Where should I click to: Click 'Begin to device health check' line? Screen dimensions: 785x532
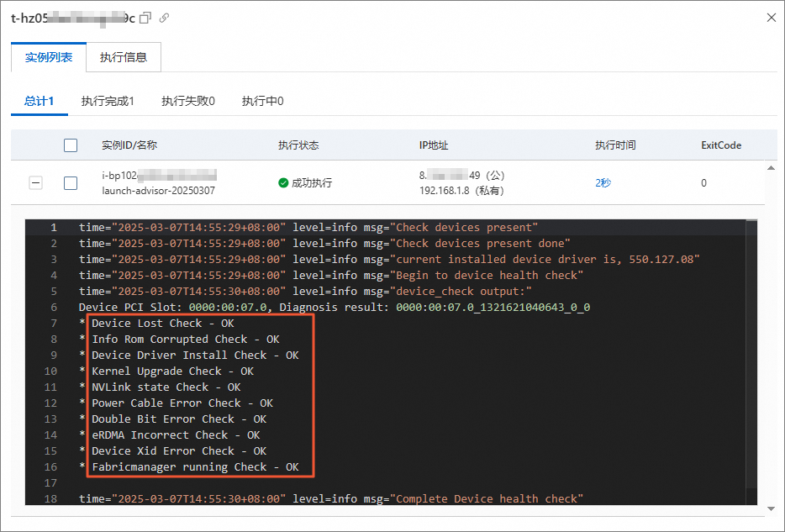(x=331, y=276)
